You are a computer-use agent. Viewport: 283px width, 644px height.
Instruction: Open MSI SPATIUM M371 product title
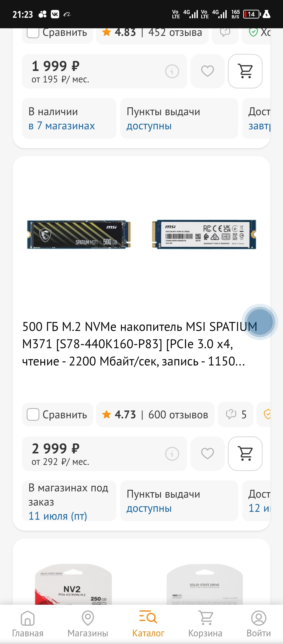click(140, 344)
